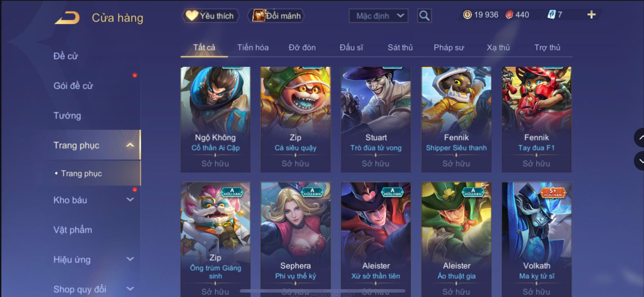The width and height of the screenshot is (644, 297).
Task: Collapse the Trang phục sidebar section
Action: [x=130, y=145]
